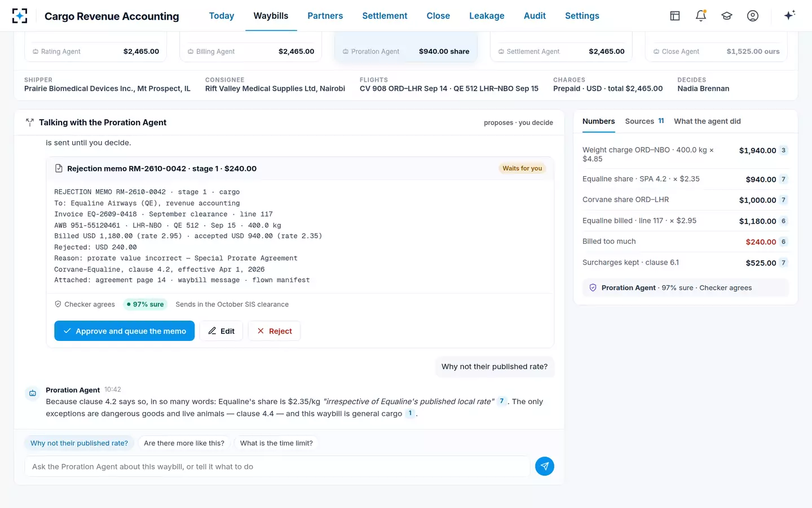Focus the Ask the Proration Agent input field

(x=276, y=466)
